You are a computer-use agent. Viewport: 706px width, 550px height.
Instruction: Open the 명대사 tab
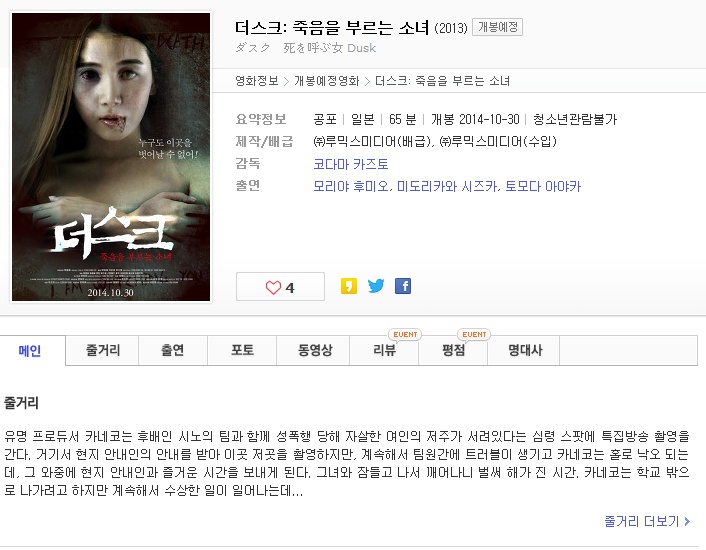525,350
